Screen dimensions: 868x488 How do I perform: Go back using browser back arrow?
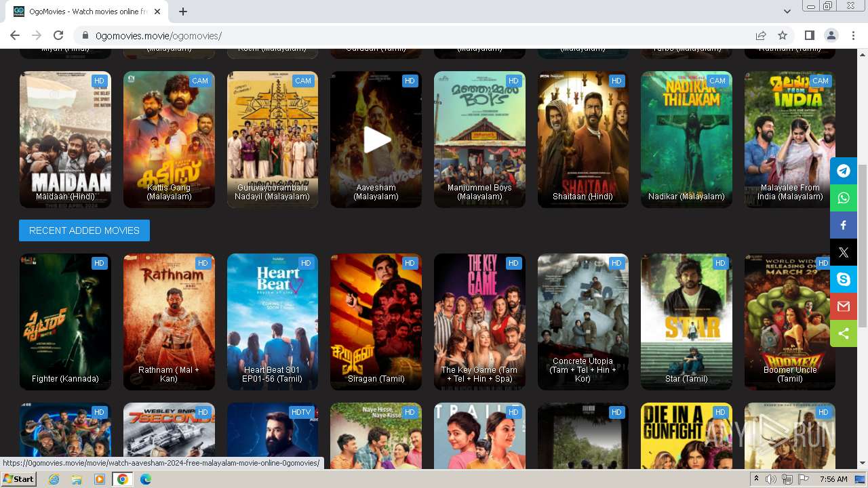[x=15, y=35]
